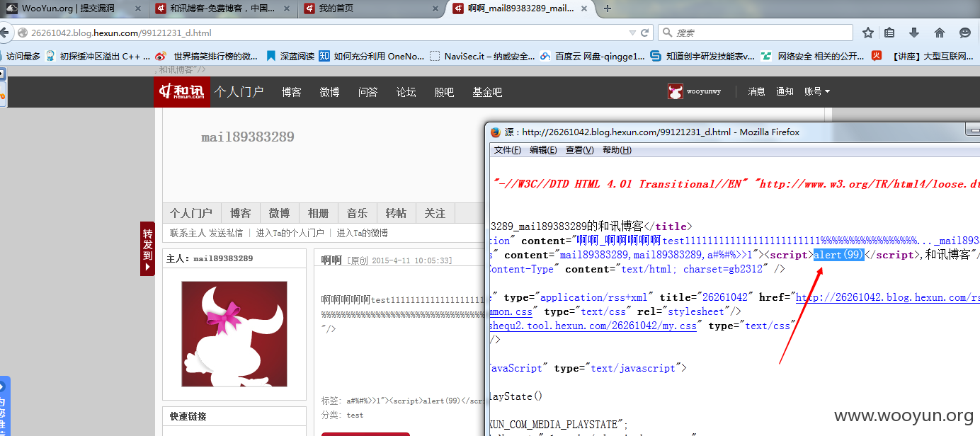
Task: Click the wooyunwy user avatar icon
Action: tap(676, 91)
